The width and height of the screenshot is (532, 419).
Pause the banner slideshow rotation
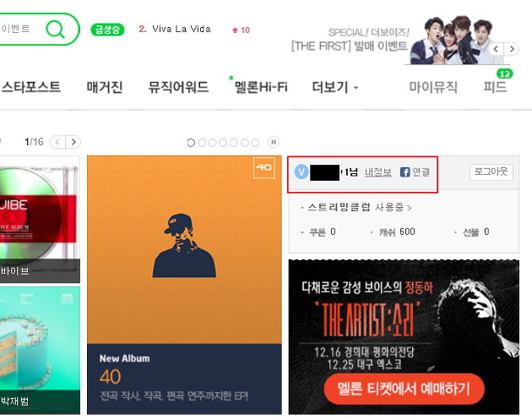(274, 142)
